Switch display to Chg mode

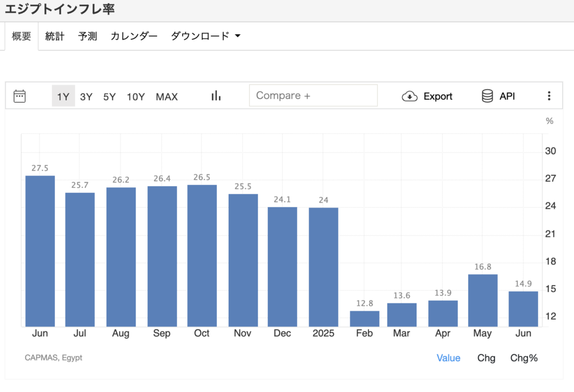[485, 358]
